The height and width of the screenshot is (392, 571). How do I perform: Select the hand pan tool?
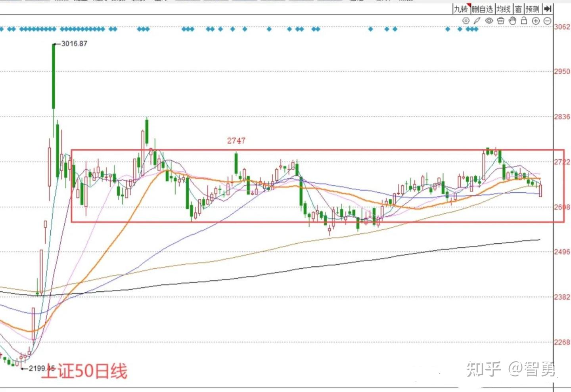coord(512,20)
